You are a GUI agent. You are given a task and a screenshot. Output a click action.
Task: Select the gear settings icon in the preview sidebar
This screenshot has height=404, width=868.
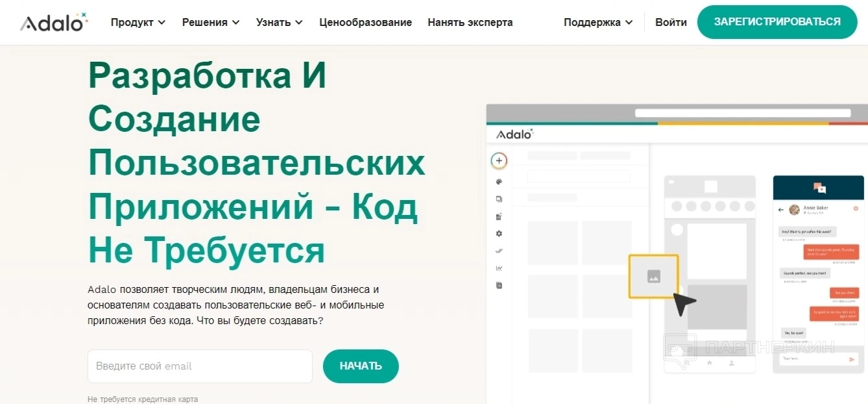coord(499,234)
